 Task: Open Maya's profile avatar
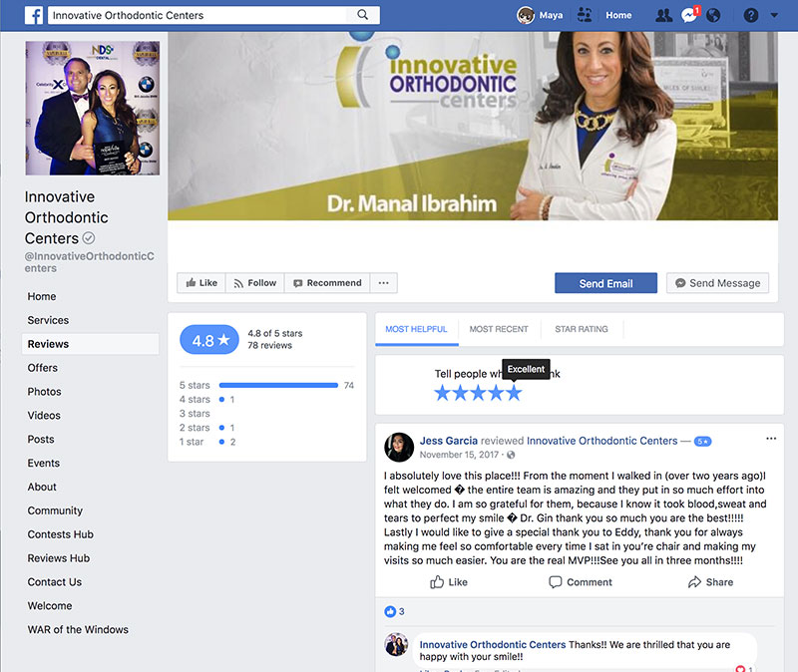[x=526, y=15]
